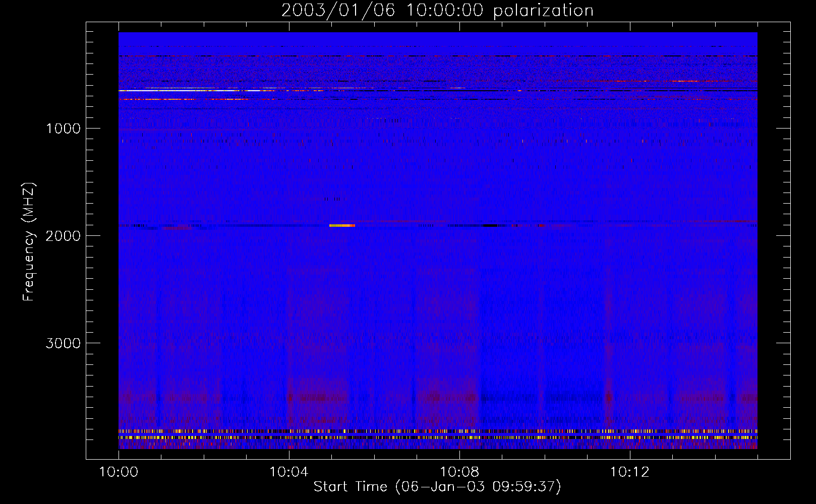Click the 2000 frequency tick label
The image size is (816, 504).
pyautogui.click(x=63, y=236)
